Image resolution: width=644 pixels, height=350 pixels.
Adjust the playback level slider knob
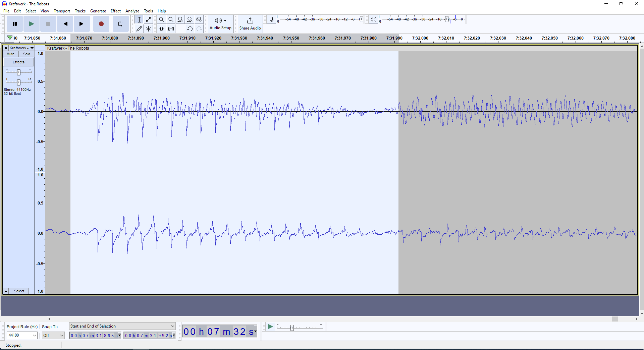point(447,19)
